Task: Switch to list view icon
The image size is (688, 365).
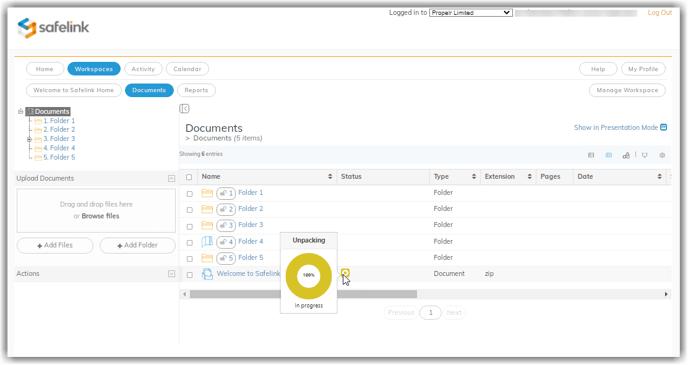Action: 591,155
